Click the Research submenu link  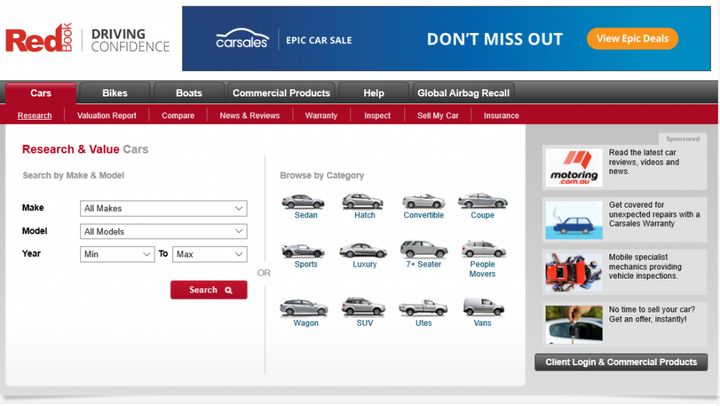pos(34,116)
